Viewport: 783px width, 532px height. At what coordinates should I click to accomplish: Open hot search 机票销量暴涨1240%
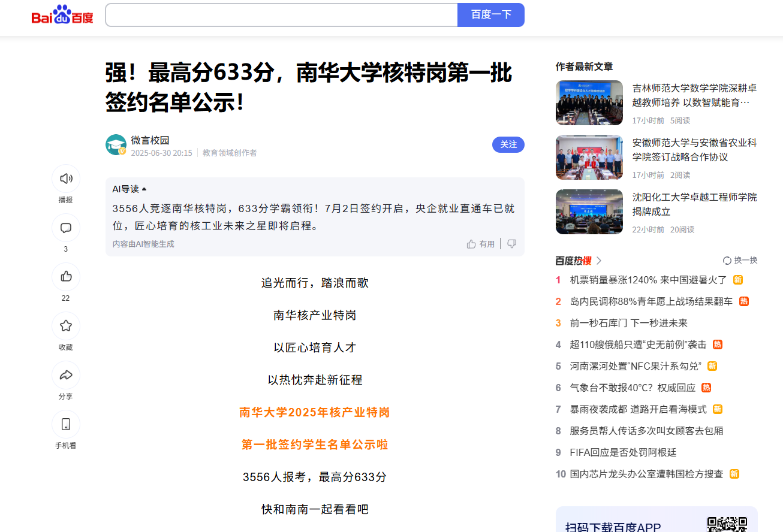649,280
